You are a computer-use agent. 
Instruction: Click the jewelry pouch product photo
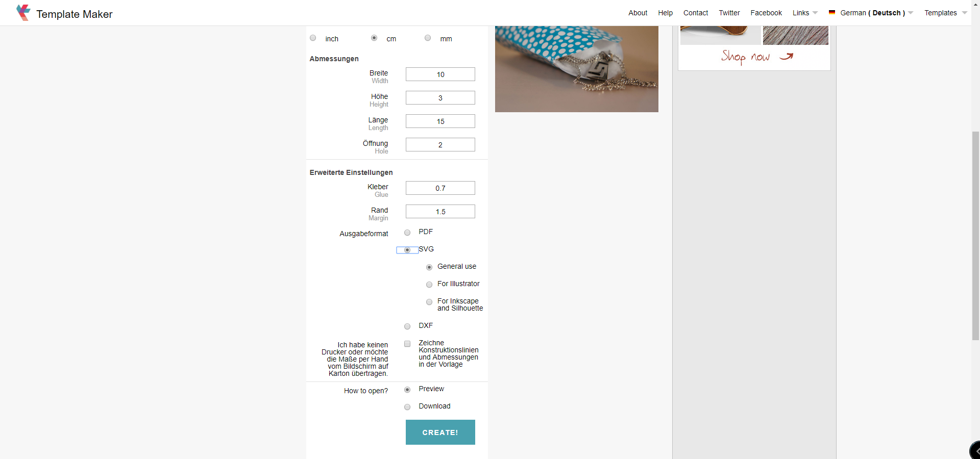coord(576,69)
